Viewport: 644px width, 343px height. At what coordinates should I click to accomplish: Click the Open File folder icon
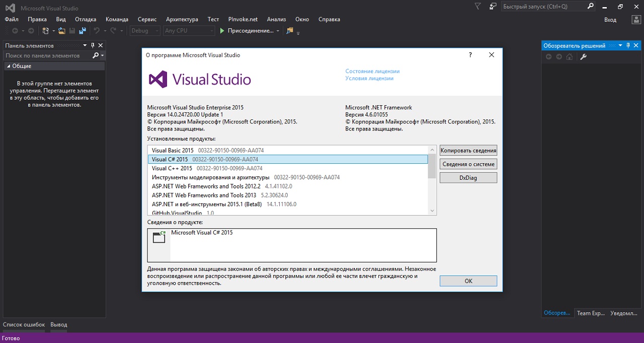61,31
